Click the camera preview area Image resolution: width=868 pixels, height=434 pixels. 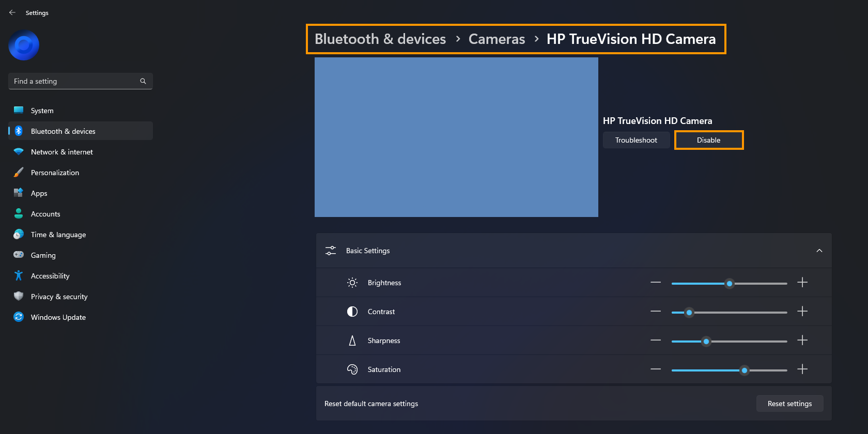click(456, 137)
